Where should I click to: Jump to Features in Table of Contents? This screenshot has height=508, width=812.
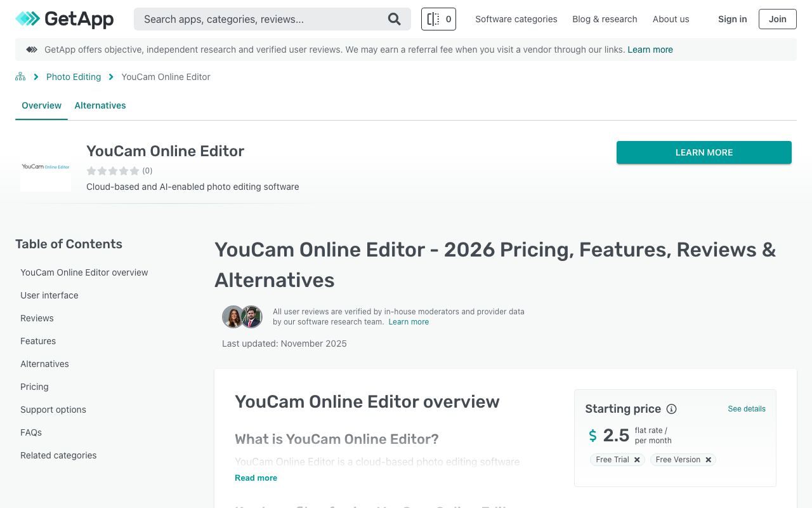[x=38, y=341]
